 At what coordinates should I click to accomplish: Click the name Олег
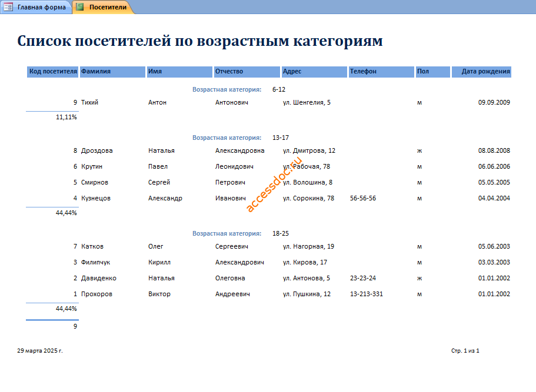click(155, 246)
